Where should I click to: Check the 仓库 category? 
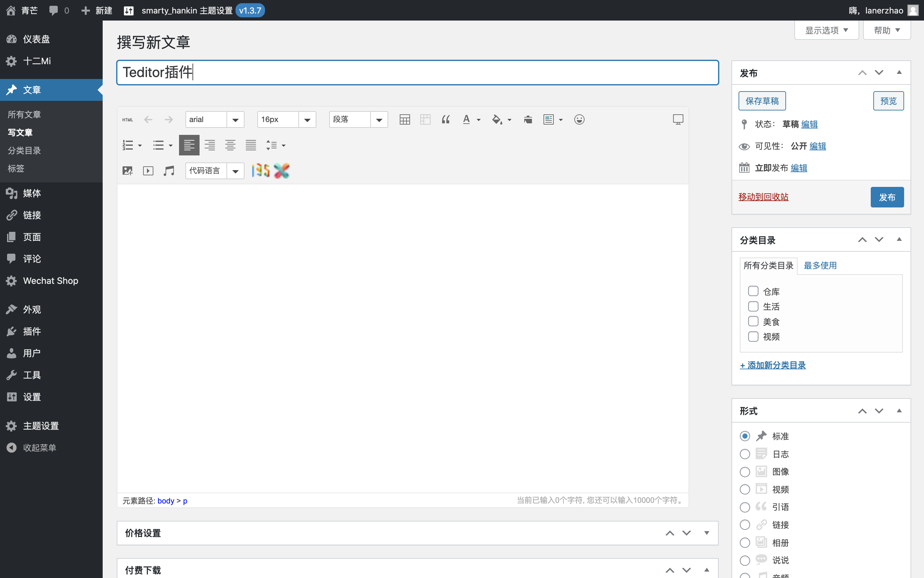click(753, 291)
